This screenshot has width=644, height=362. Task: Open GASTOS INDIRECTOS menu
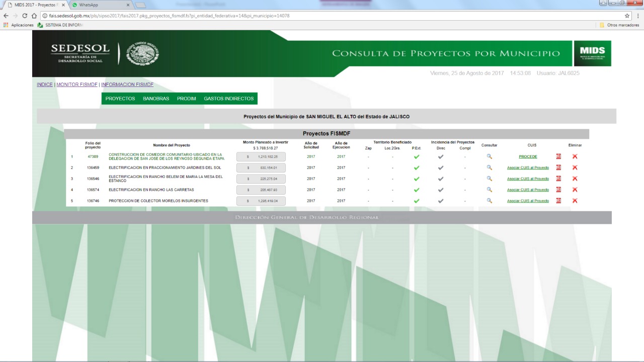coord(229,99)
